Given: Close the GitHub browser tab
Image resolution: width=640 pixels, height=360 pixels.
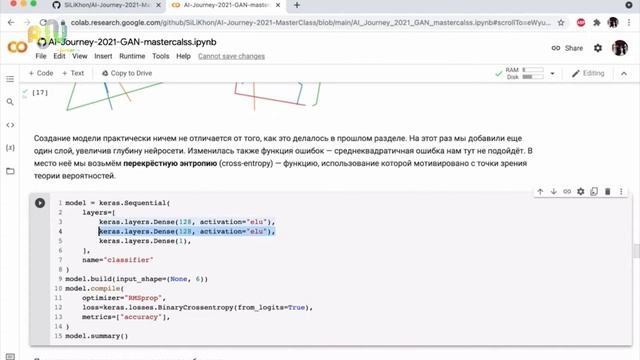Looking at the screenshot, I should [158, 5].
